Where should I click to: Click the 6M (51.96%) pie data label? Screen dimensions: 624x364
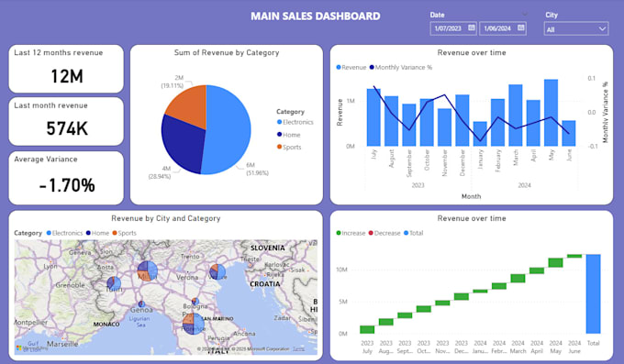(x=257, y=169)
